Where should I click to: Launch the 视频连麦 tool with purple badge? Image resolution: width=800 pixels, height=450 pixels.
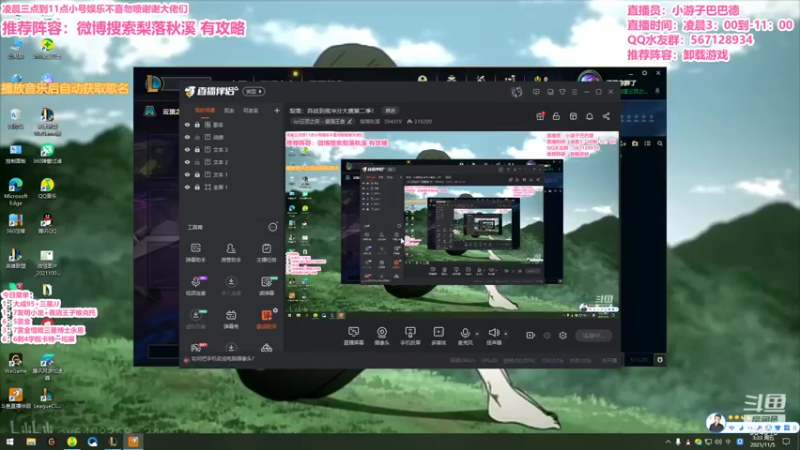(x=195, y=285)
